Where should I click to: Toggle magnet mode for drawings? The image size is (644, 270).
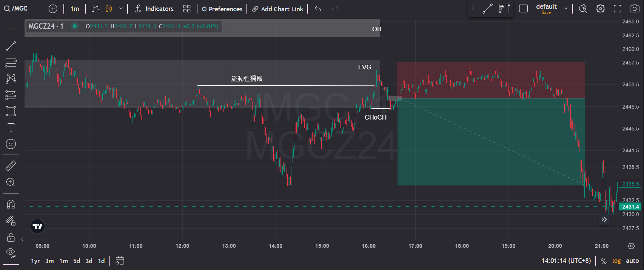coord(11,204)
